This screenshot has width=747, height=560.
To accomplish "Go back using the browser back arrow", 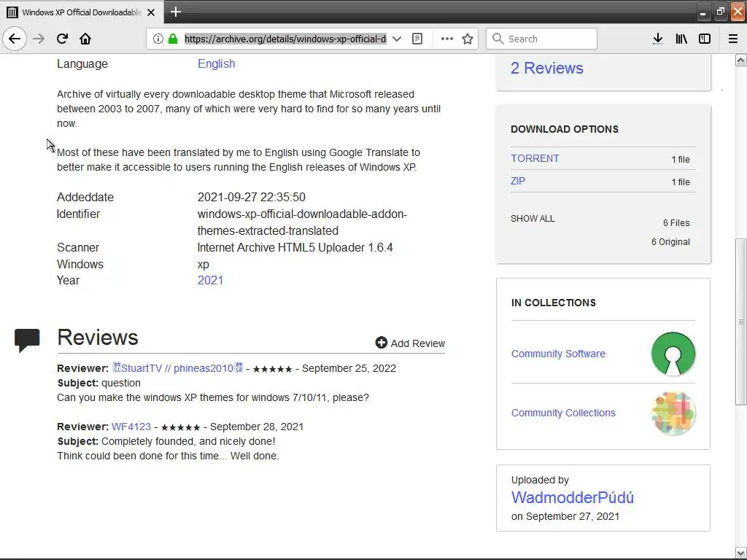I will pos(15,39).
